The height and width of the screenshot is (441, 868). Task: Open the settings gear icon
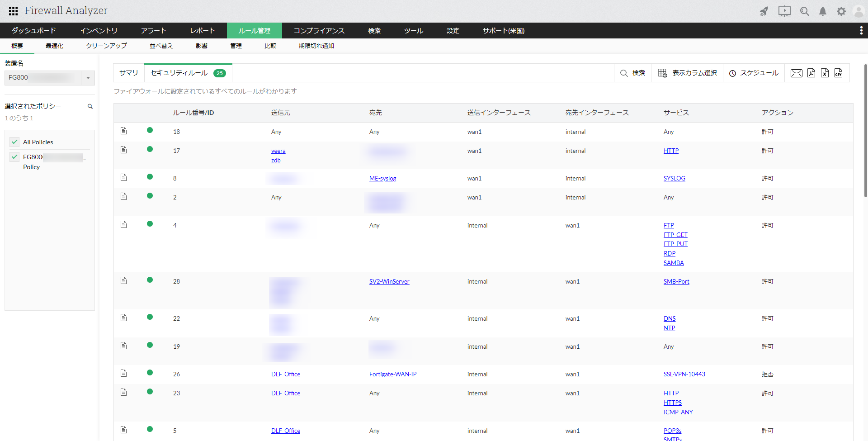841,11
